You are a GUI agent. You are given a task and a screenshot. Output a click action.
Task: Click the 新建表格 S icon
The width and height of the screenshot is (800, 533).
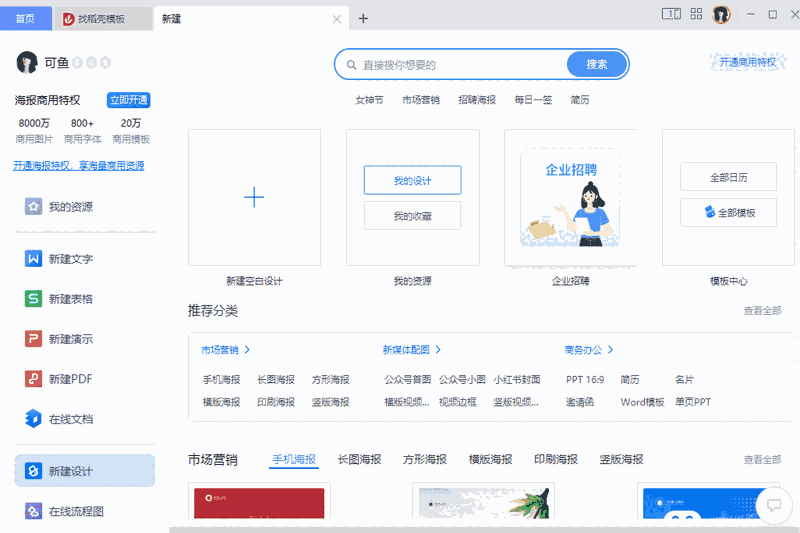click(33, 298)
